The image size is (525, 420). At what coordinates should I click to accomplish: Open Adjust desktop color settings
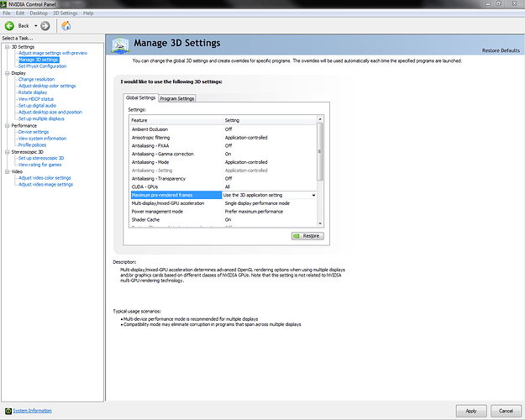(x=47, y=86)
